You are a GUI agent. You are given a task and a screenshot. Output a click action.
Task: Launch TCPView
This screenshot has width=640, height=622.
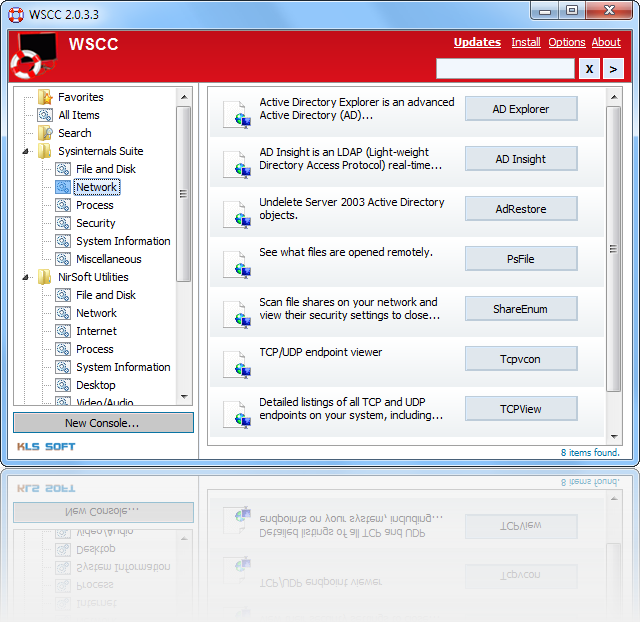point(521,409)
